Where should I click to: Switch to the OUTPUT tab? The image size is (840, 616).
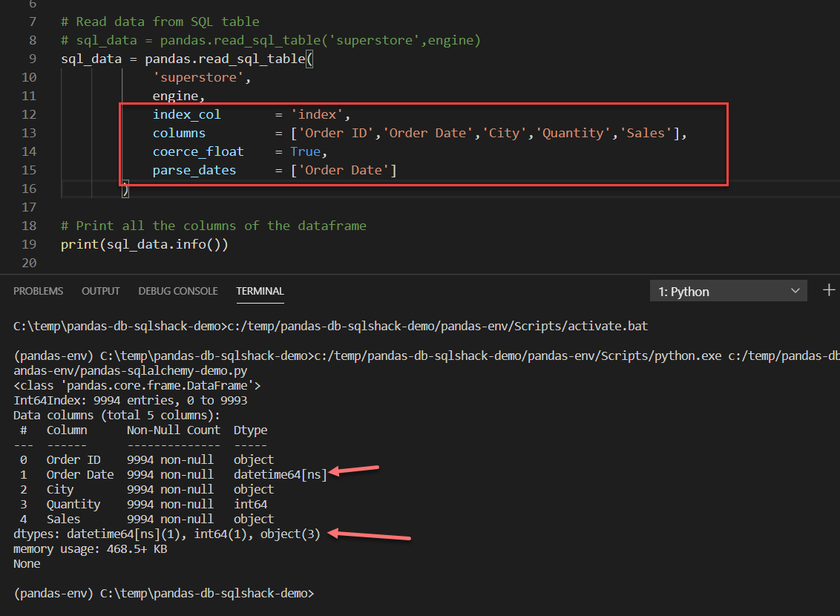click(100, 291)
